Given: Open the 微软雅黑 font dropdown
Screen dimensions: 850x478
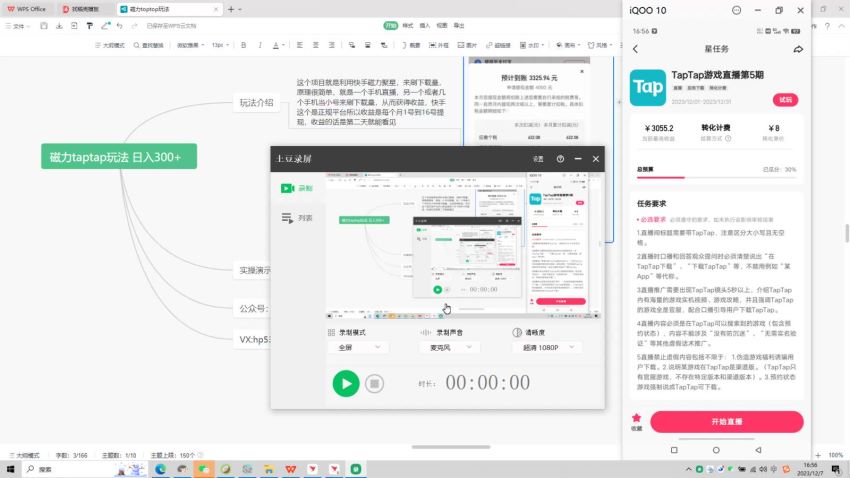Looking at the screenshot, I should tap(190, 45).
